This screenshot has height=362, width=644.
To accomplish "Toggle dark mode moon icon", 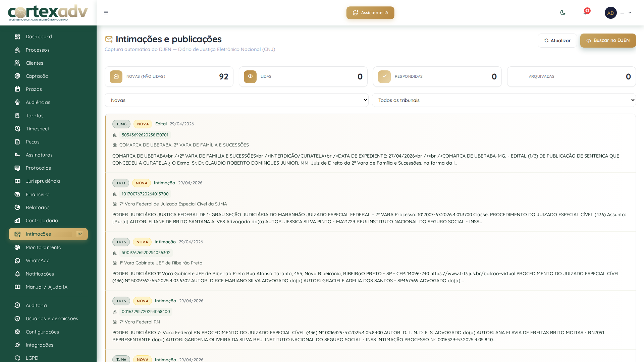I will tap(563, 12).
